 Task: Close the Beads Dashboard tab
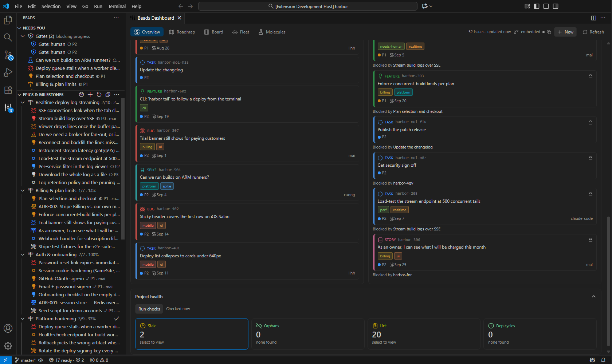click(179, 18)
